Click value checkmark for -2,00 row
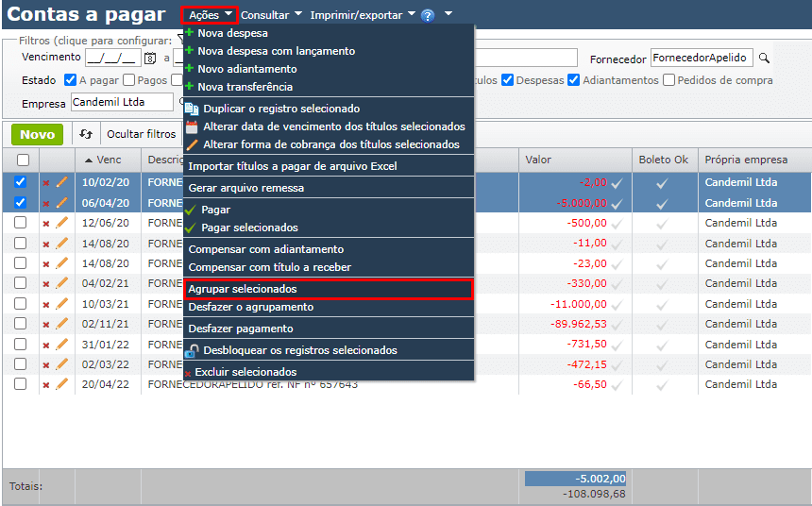Viewport: 812px width, 506px height. (x=617, y=183)
